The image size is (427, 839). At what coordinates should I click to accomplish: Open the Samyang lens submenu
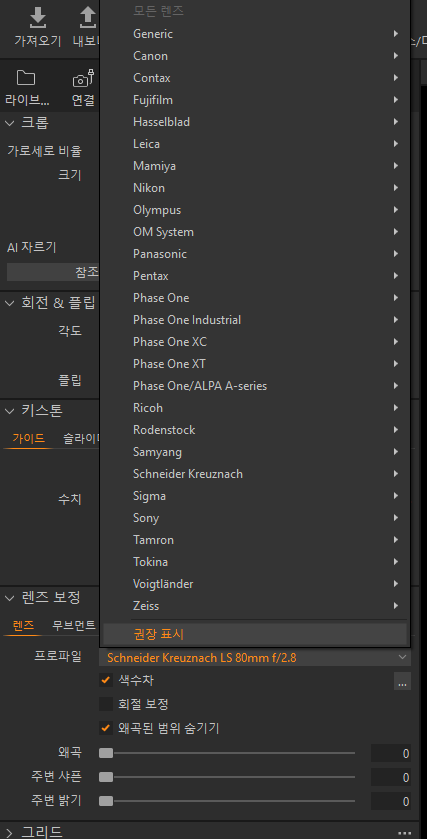coord(255,452)
